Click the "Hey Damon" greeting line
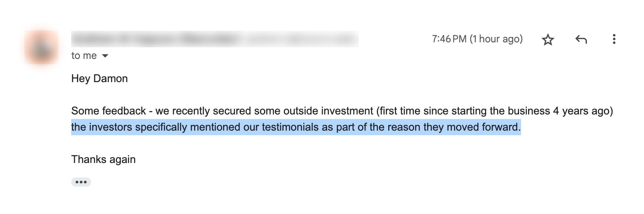The width and height of the screenshot is (644, 214). (x=99, y=79)
